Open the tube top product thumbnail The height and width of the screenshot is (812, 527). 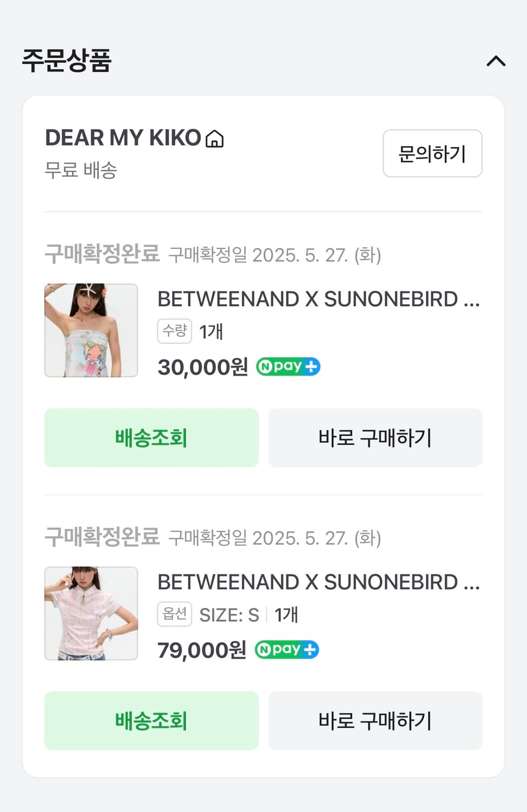pyautogui.click(x=91, y=330)
